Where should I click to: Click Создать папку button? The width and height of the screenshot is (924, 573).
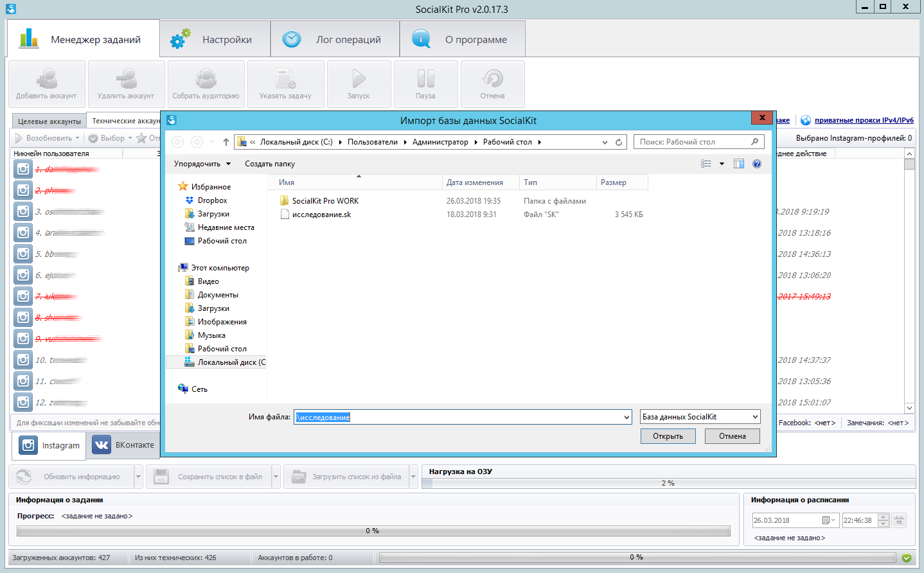(x=270, y=164)
